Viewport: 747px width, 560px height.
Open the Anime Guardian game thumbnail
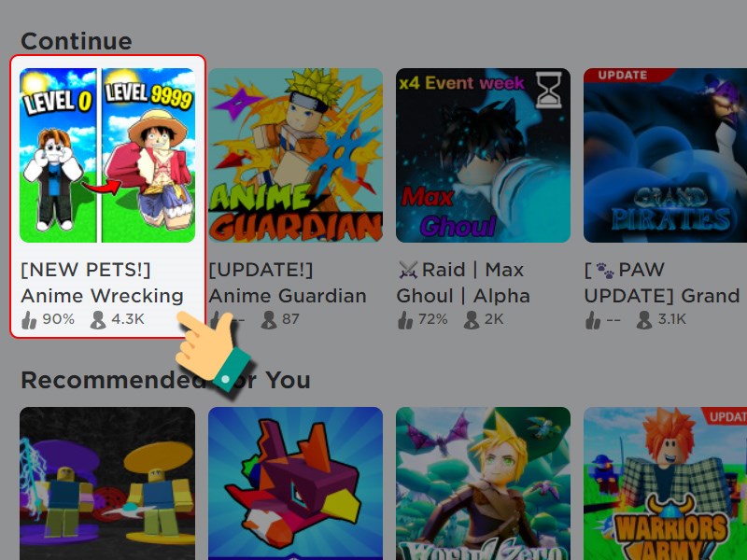coord(295,155)
